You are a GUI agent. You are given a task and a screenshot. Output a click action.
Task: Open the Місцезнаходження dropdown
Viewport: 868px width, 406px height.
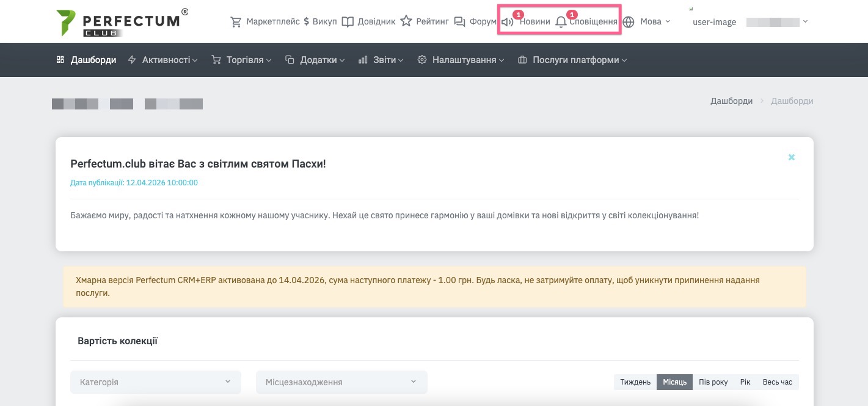coord(341,382)
